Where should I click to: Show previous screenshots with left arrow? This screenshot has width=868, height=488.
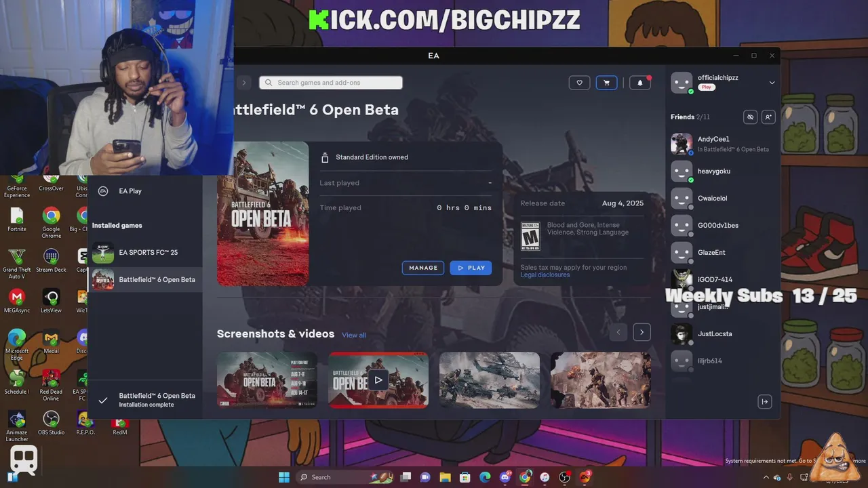click(618, 332)
